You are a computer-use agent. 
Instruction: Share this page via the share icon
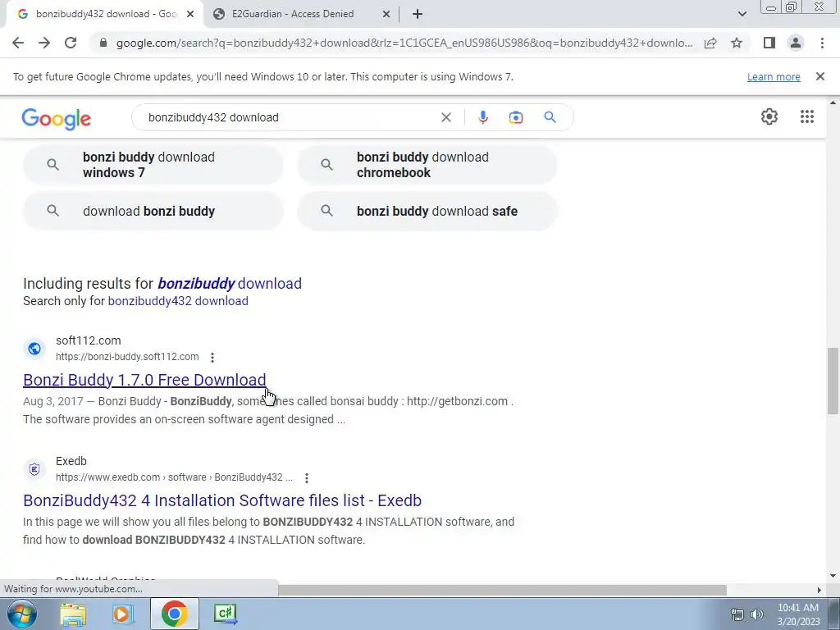point(710,43)
